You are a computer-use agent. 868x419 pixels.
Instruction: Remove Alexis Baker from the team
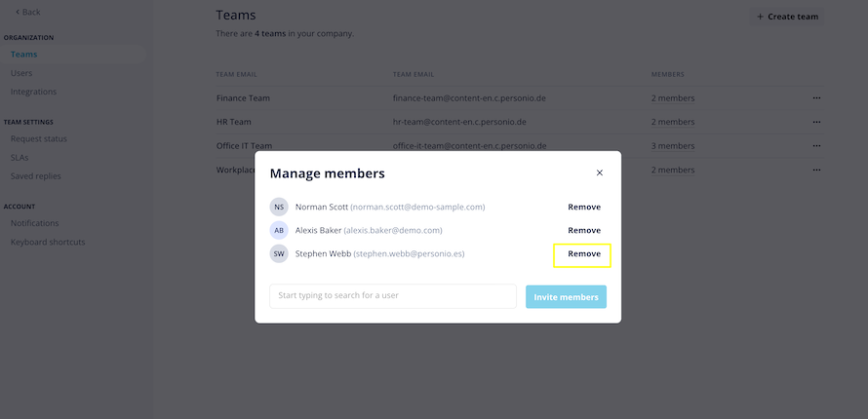point(584,231)
